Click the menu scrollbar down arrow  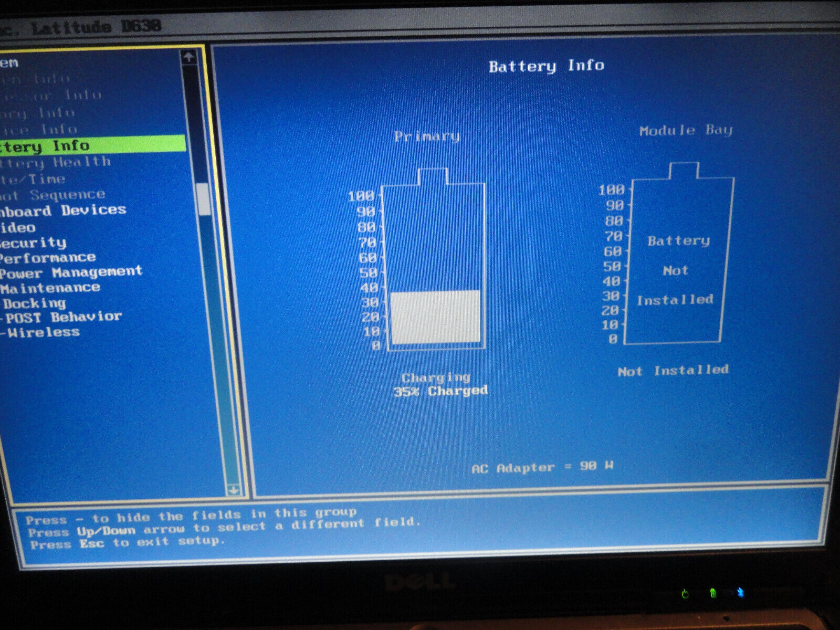pos(234,490)
